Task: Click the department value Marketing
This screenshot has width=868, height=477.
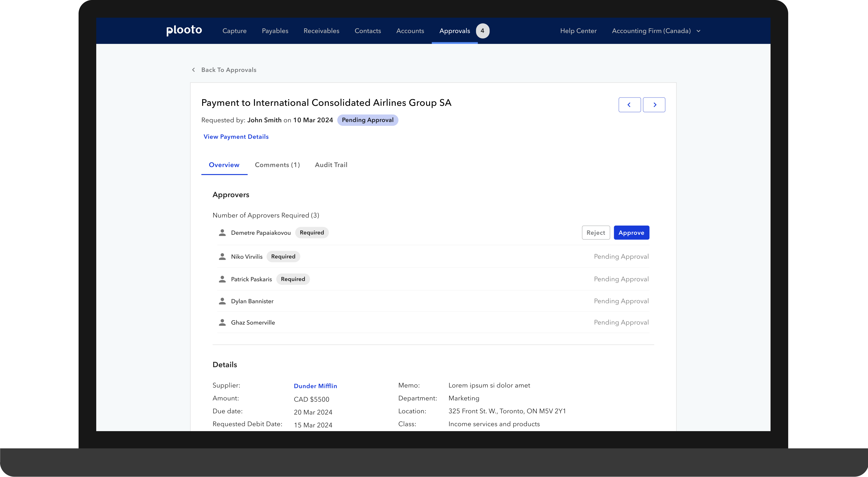Action: pos(464,398)
